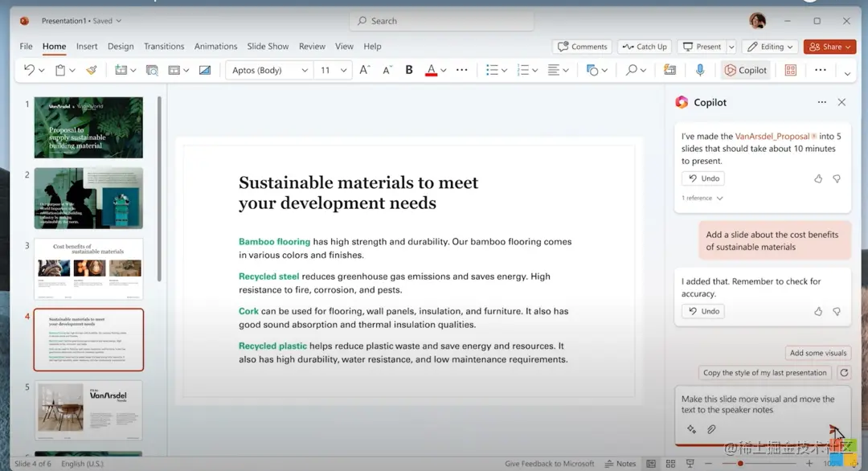The image size is (868, 471).
Task: Expand the font size 11 dropdown
Action: 344,71
